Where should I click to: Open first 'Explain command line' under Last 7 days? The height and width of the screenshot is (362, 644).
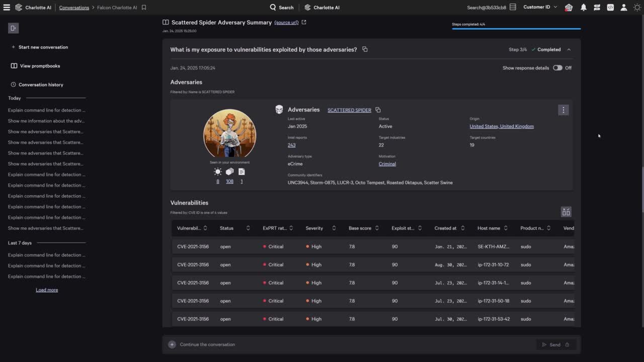point(46,255)
